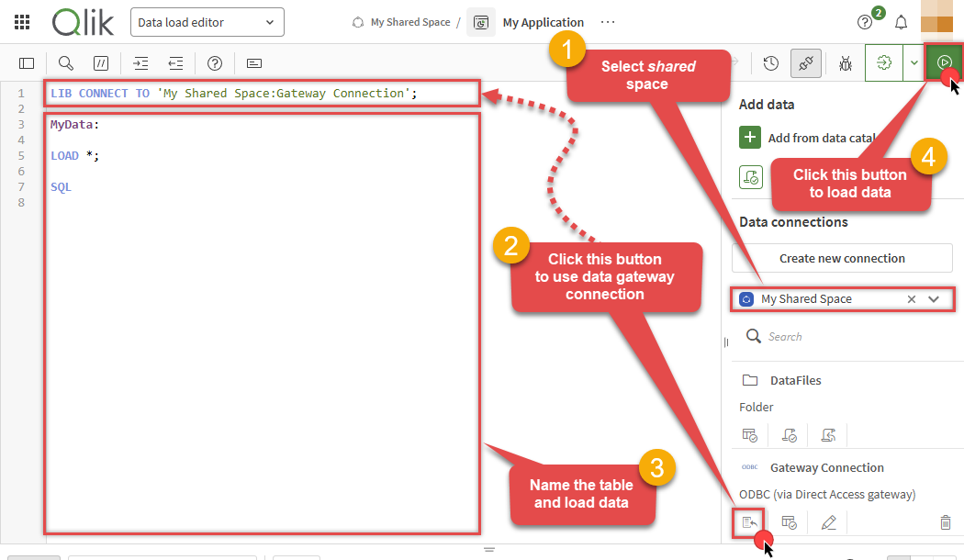Open the app launcher grid
Image resolution: width=964 pixels, height=560 pixels.
pos(22,21)
